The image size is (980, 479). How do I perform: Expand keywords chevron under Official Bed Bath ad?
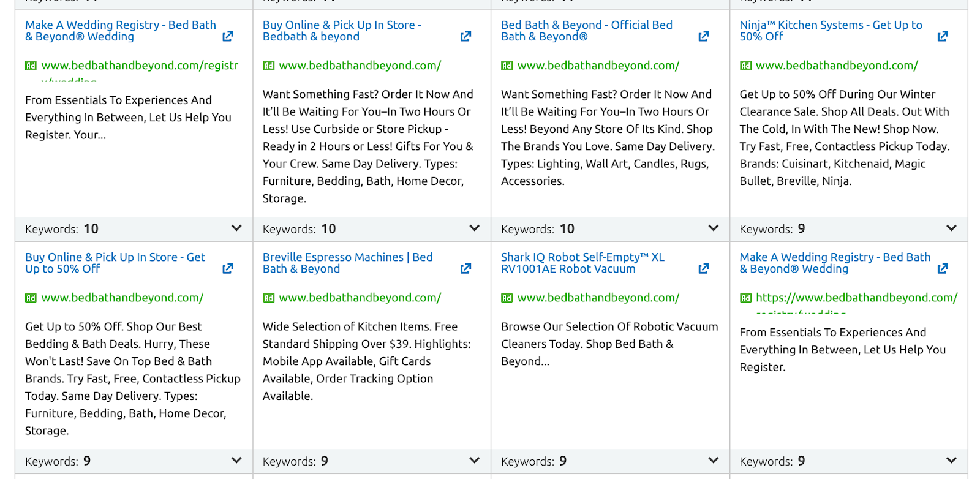[713, 228]
